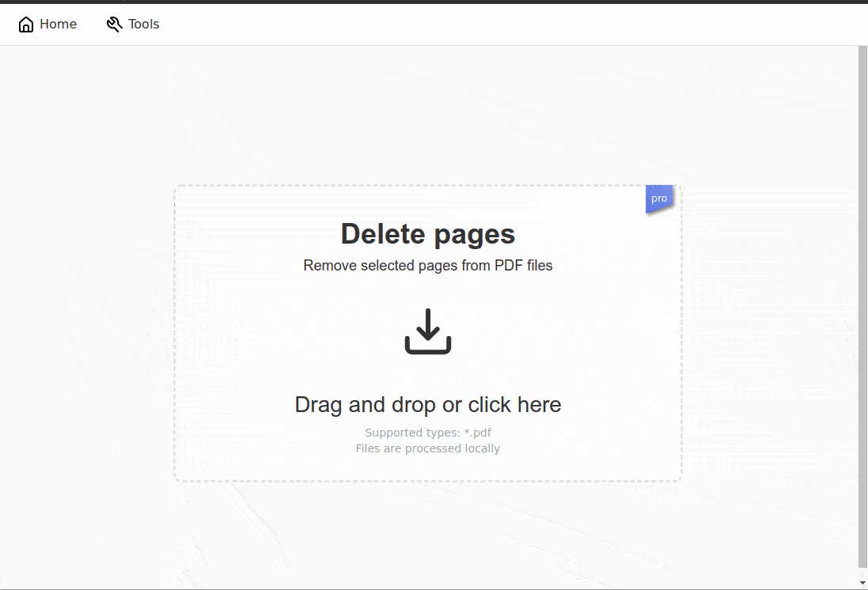Click the Home house icon

[26, 25]
